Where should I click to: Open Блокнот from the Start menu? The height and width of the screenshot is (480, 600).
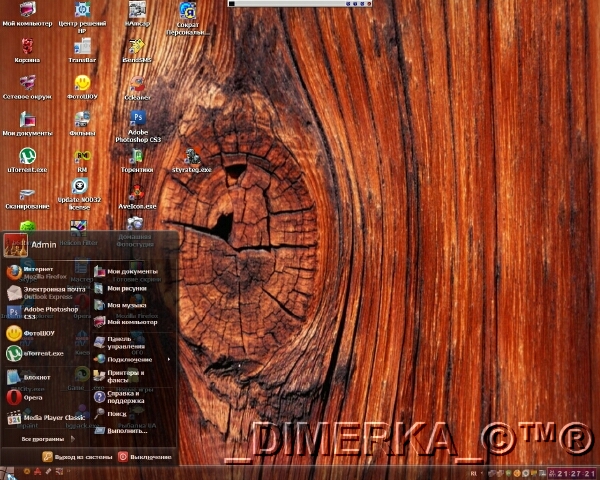(40, 377)
